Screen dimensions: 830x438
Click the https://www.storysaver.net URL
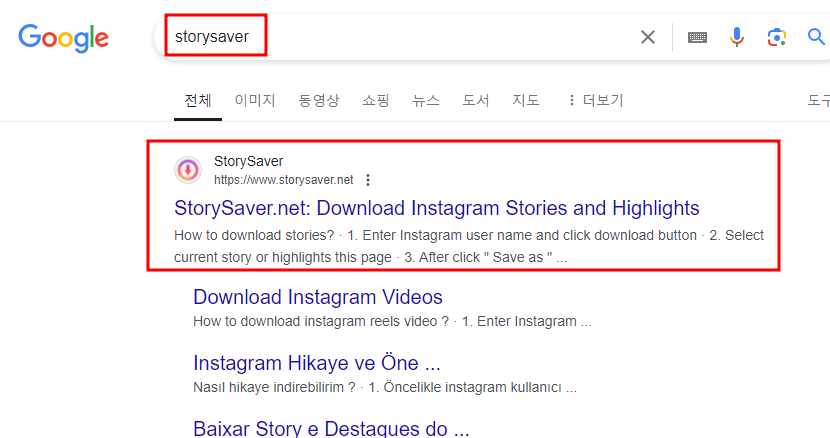[x=283, y=180]
